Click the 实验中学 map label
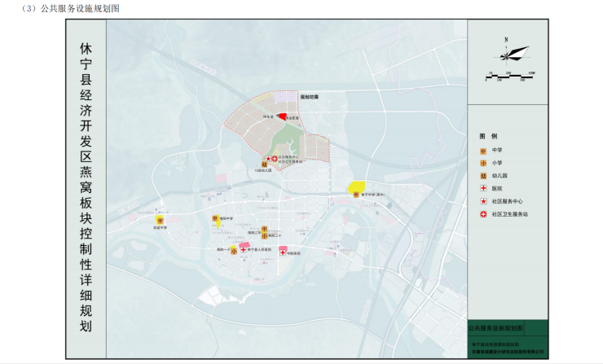The width and height of the screenshot is (603, 364). pos(160,227)
